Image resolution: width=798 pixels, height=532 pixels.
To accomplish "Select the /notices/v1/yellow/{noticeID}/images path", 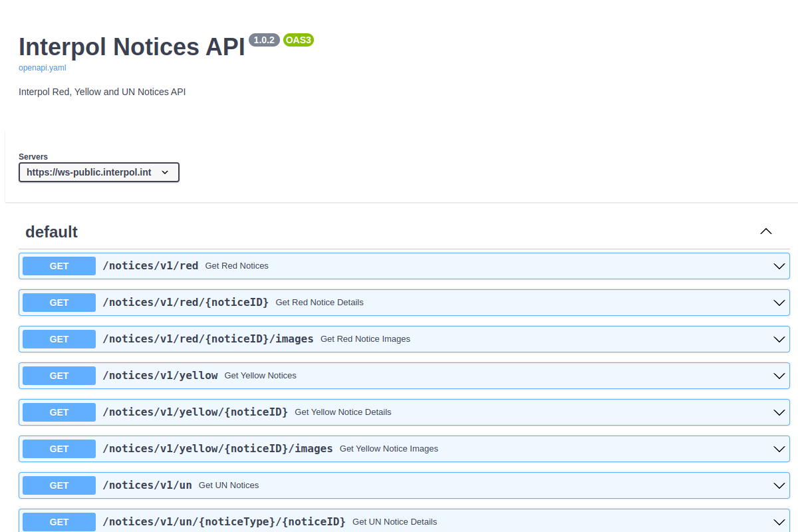I will coord(217,449).
